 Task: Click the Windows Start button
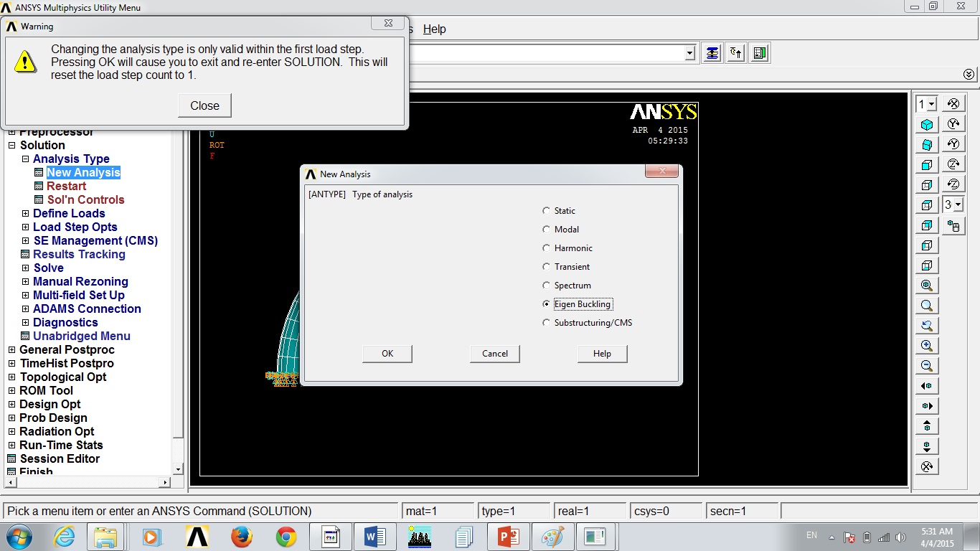click(18, 537)
